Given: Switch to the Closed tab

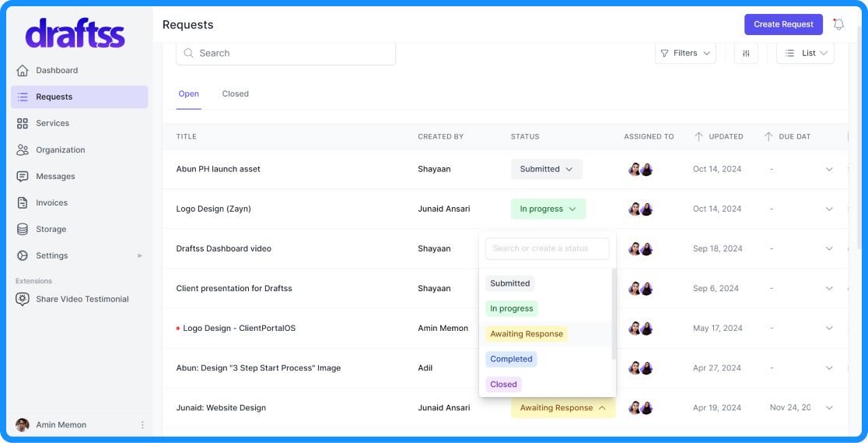Looking at the screenshot, I should coord(235,94).
